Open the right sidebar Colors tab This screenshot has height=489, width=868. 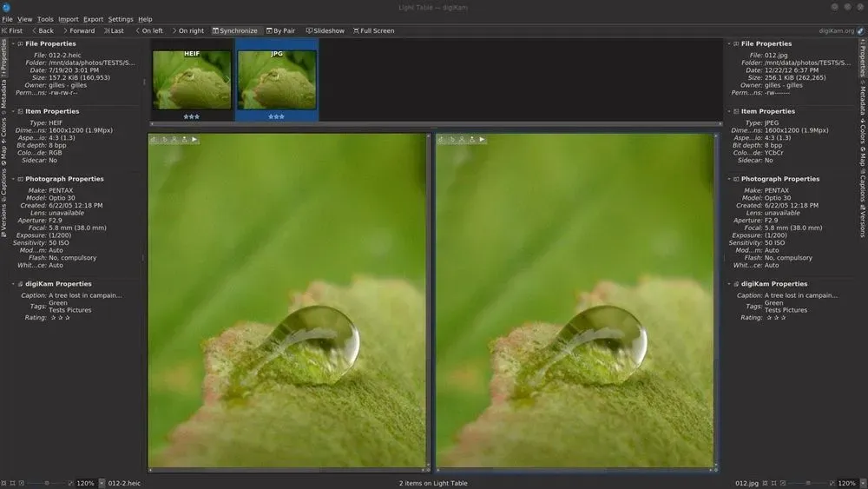pos(863,132)
